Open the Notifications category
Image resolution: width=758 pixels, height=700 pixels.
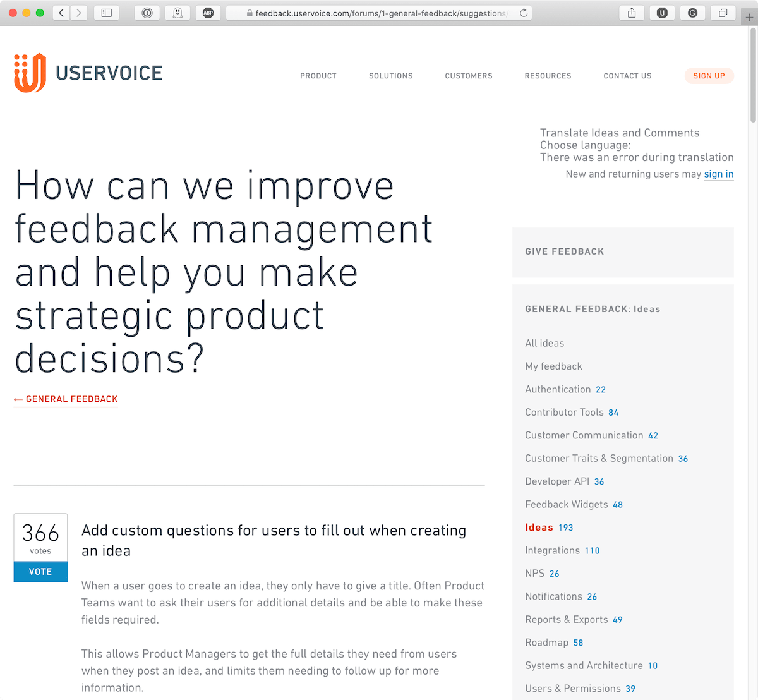(553, 596)
